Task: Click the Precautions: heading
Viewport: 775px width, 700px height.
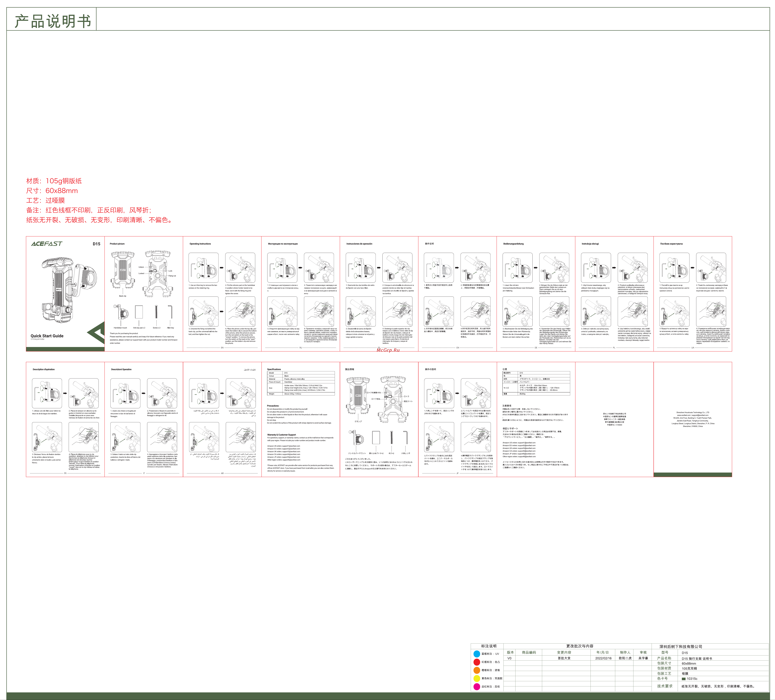Action: pyautogui.click(x=273, y=406)
